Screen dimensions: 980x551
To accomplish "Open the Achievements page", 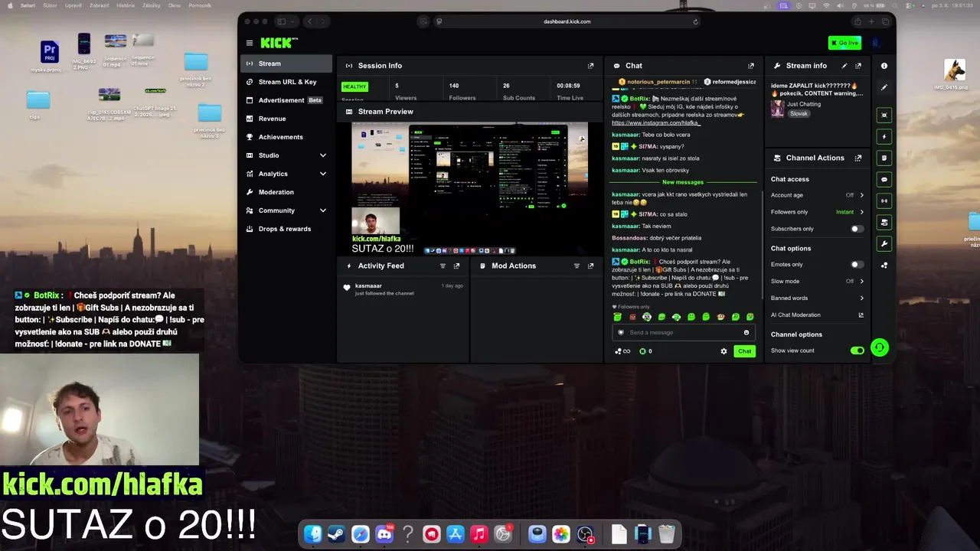I will point(286,137).
